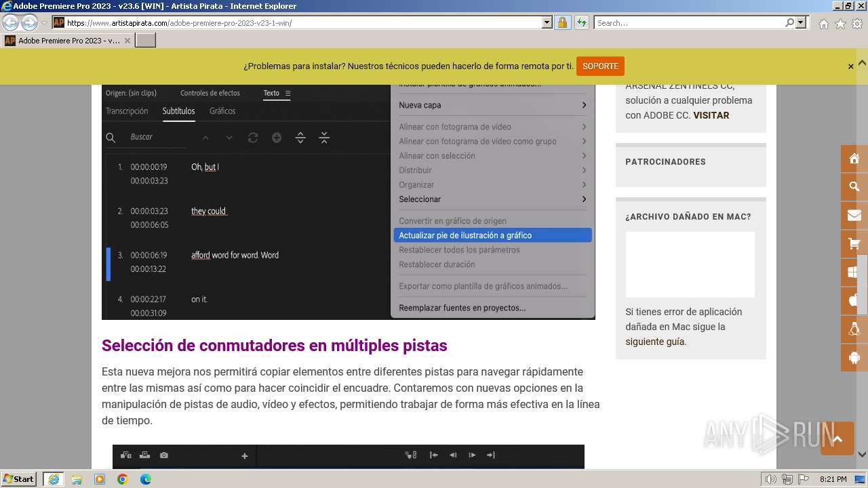
Task: Focus the browser Search box
Action: coord(689,22)
